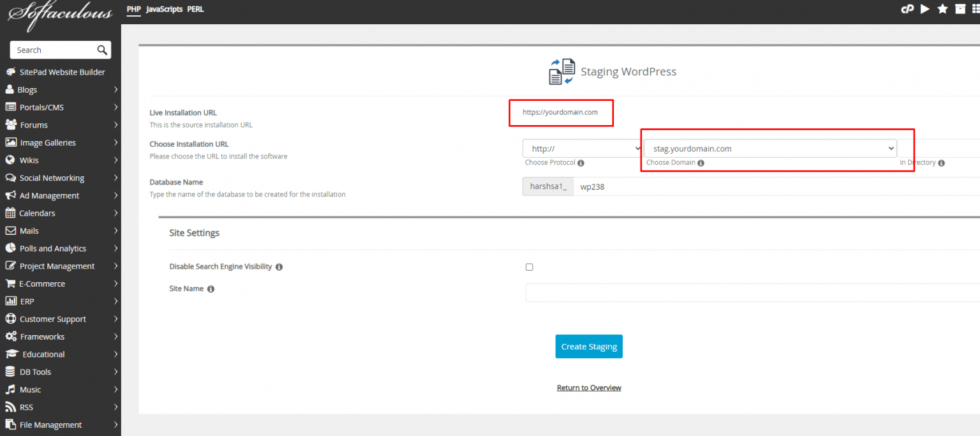Open the search magnifier icon
The width and height of the screenshot is (980, 436).
tap(102, 50)
